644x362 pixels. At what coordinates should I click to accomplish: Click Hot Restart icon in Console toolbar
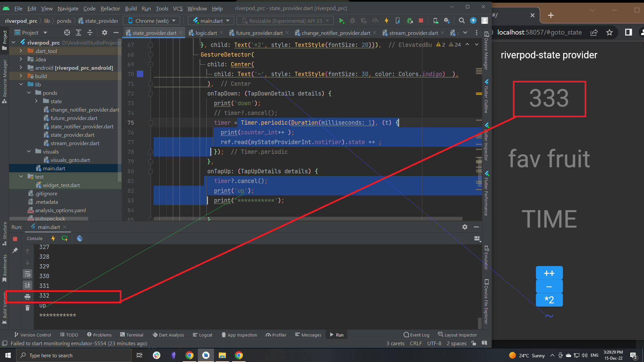pos(65,238)
